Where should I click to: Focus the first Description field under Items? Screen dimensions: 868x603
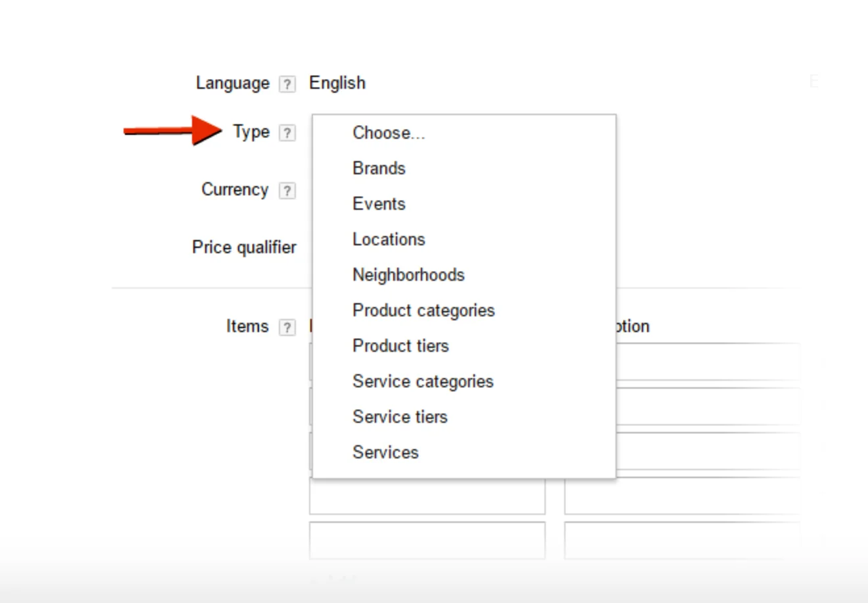(x=708, y=362)
